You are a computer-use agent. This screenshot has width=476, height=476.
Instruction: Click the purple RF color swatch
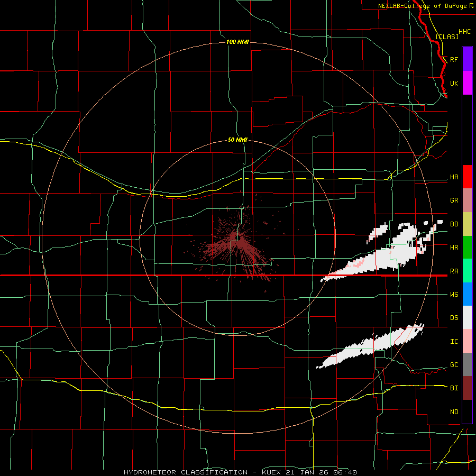click(x=467, y=59)
